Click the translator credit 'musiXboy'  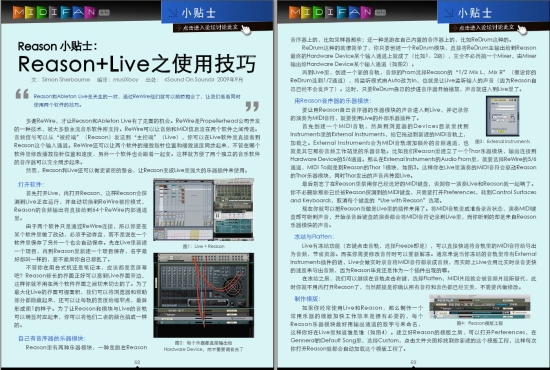pyautogui.click(x=126, y=80)
